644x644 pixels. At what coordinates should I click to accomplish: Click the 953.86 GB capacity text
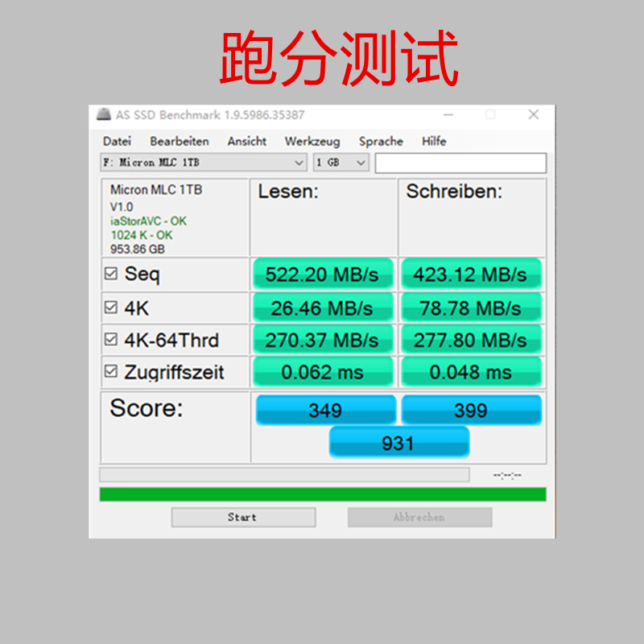click(138, 249)
